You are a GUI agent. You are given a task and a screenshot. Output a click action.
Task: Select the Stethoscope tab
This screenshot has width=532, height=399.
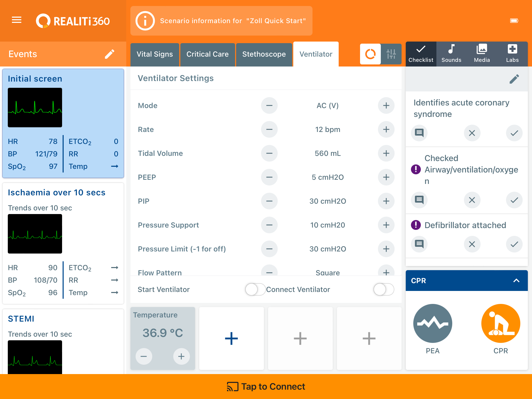(264, 54)
